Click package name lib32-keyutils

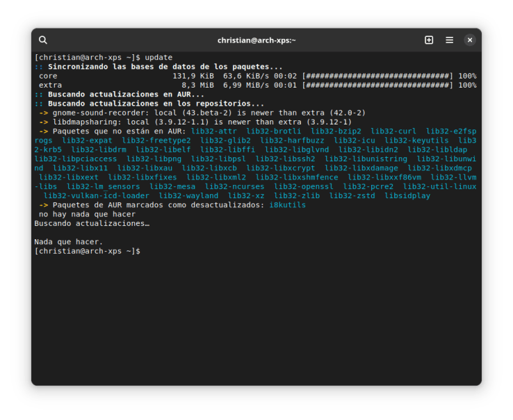click(416, 140)
